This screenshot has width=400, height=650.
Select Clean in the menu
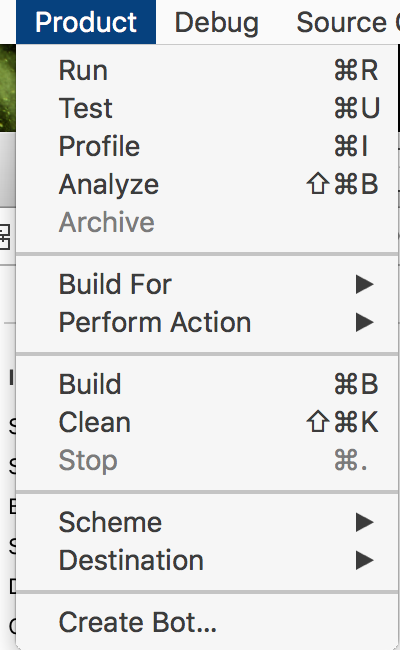(x=207, y=422)
